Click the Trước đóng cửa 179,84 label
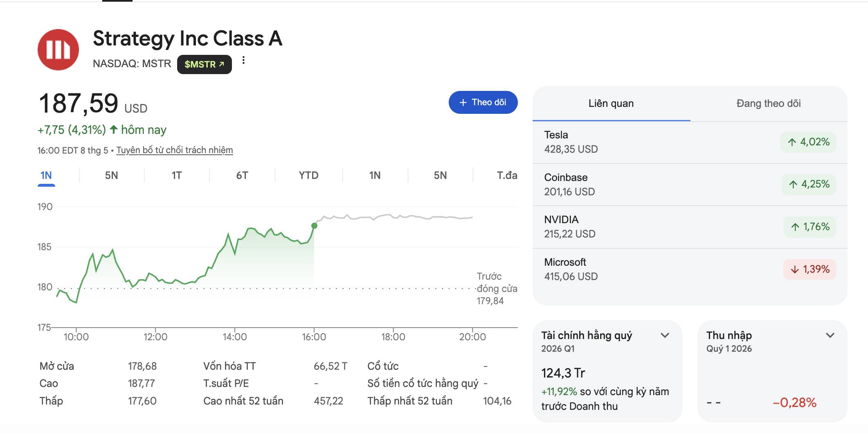868x434 pixels. point(497,289)
